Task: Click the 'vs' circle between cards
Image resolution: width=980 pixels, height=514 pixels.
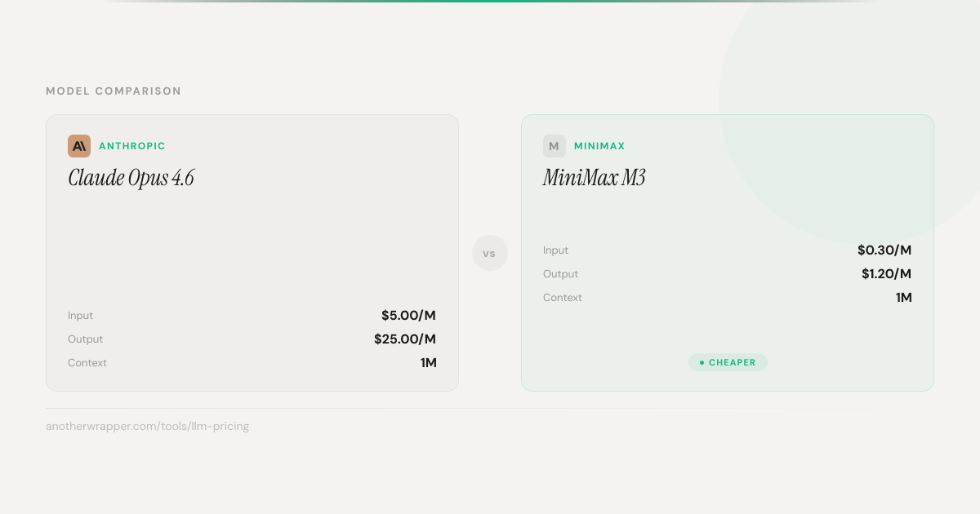Action: coord(490,253)
